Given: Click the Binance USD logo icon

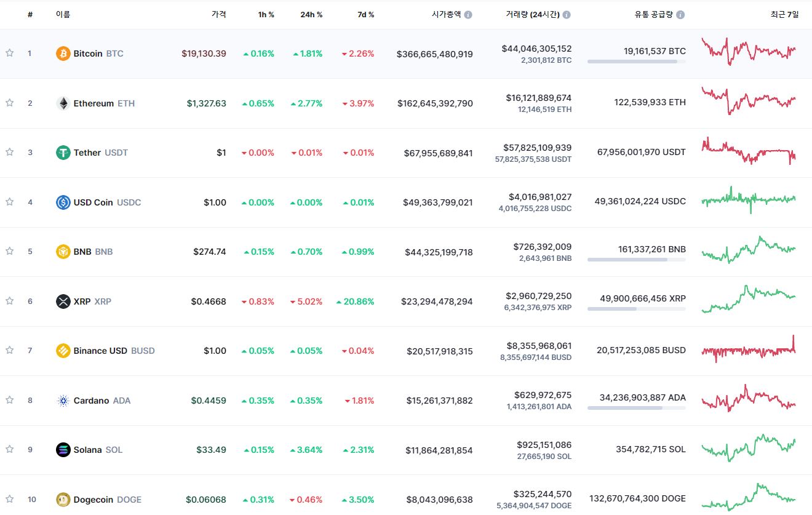Looking at the screenshot, I should point(63,351).
